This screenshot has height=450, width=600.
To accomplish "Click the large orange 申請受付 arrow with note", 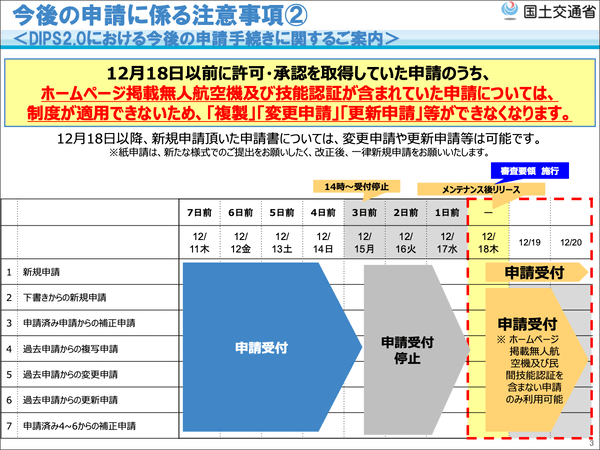I will pyautogui.click(x=536, y=360).
